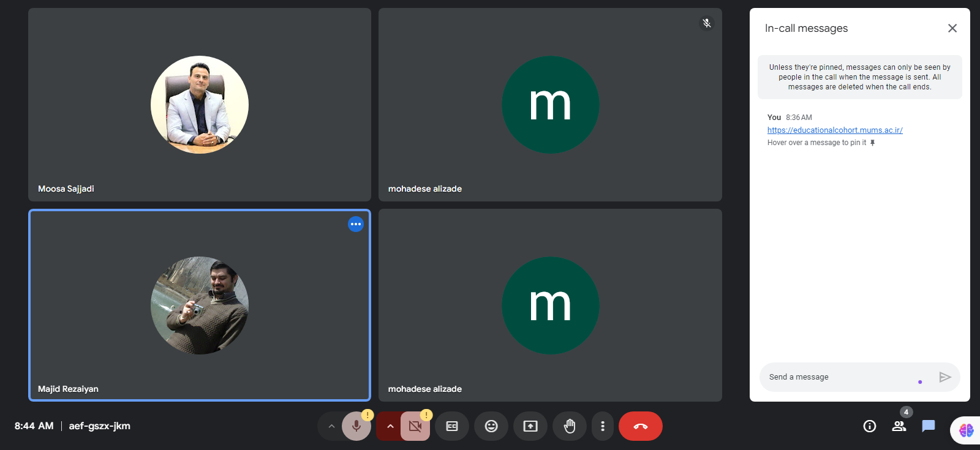This screenshot has width=980, height=450.
Task: Open the meeting details info icon
Action: pos(870,426)
